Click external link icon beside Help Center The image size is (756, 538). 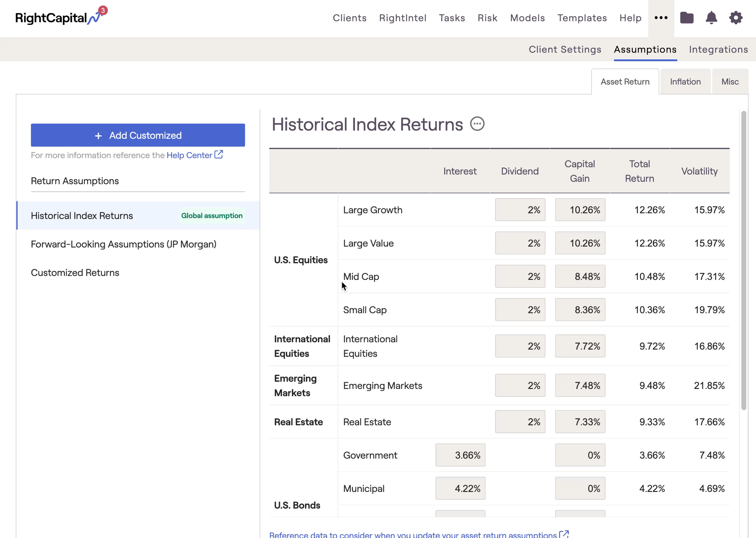point(219,155)
